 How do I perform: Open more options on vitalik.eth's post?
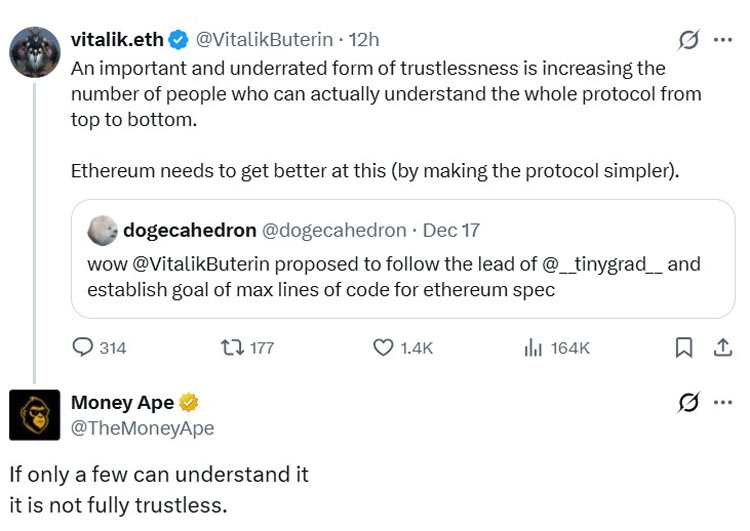(722, 40)
